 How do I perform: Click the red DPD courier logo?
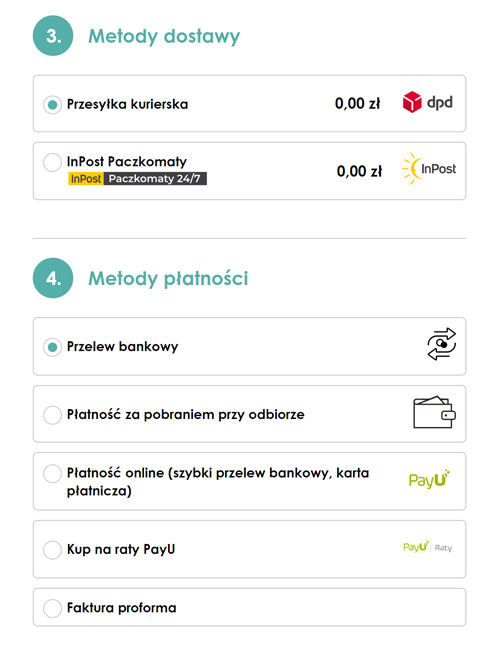427,102
